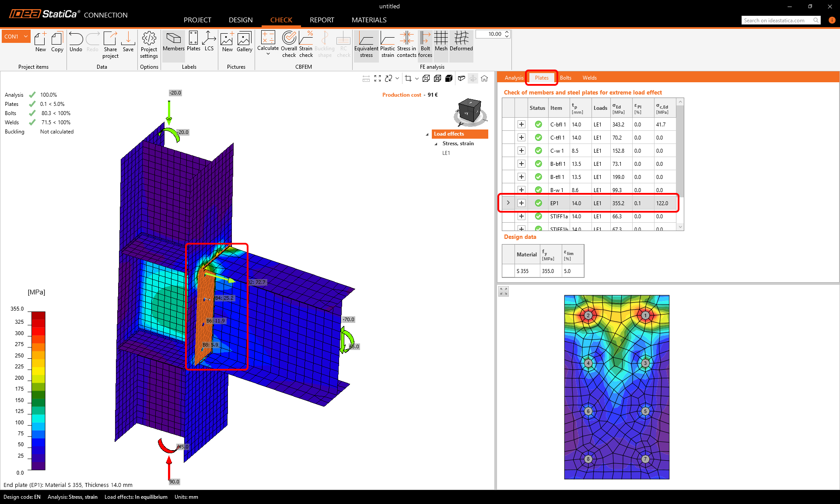Click the ideastatica.com search field
This screenshot has height=504, width=840.
(779, 20)
